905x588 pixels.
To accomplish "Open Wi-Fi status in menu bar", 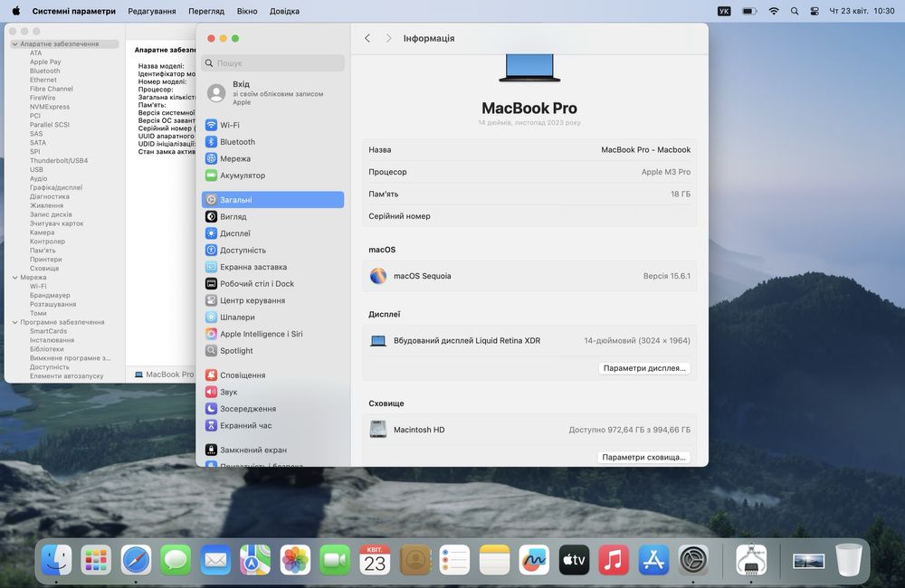I will coord(774,11).
